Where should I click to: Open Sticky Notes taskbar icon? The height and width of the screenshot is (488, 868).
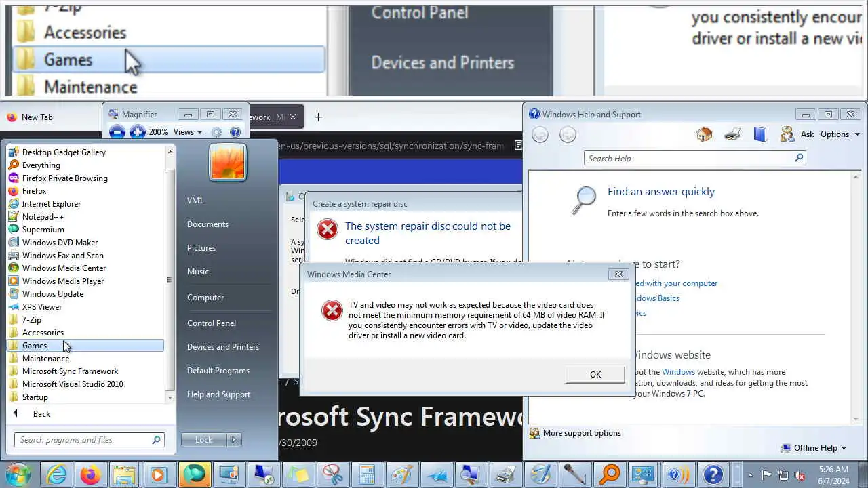298,474
